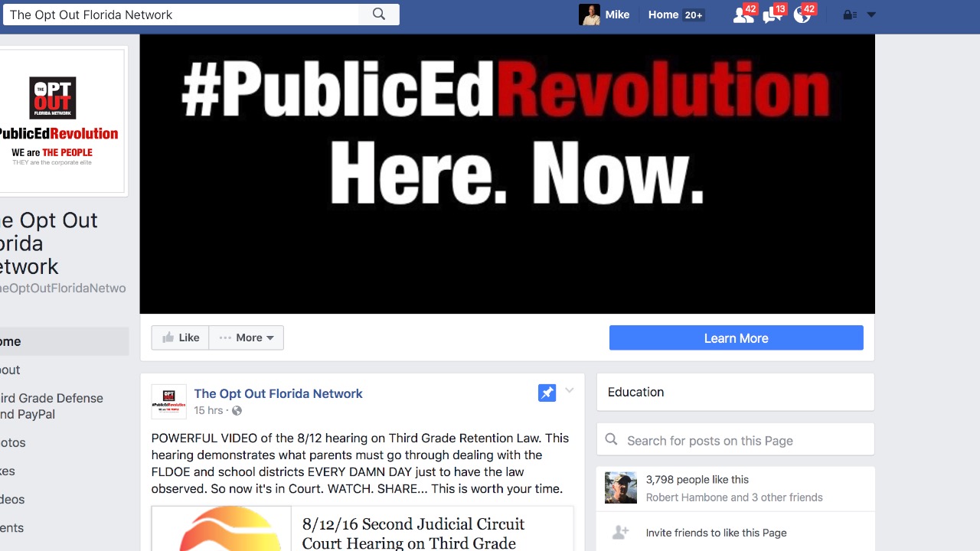This screenshot has height=551, width=980.
Task: Click Invite friends to like this Page
Action: [x=716, y=533]
